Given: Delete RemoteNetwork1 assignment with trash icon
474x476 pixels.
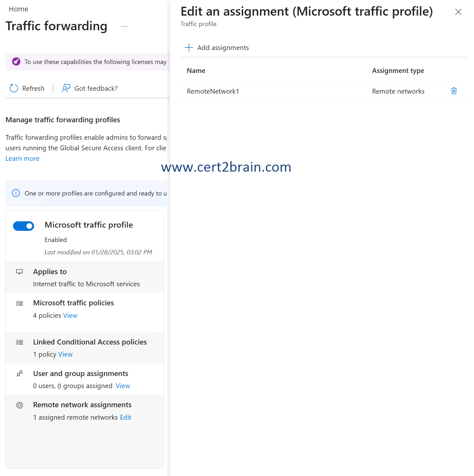Looking at the screenshot, I should coord(454,91).
